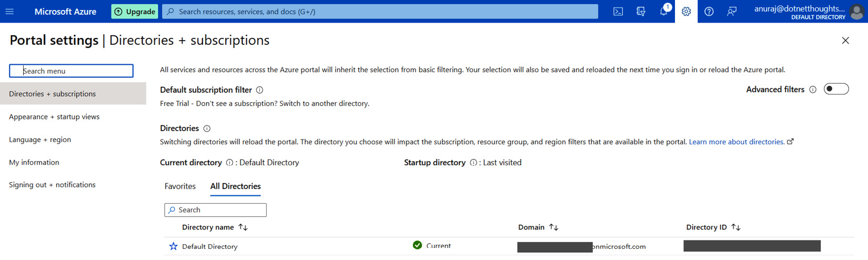Screen dimensions: 868x260
Task: Click the Directory name column header
Action: coord(208,227)
